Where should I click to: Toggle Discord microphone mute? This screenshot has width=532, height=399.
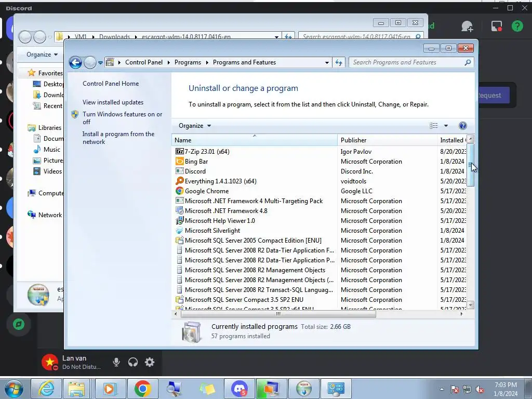pyautogui.click(x=116, y=362)
